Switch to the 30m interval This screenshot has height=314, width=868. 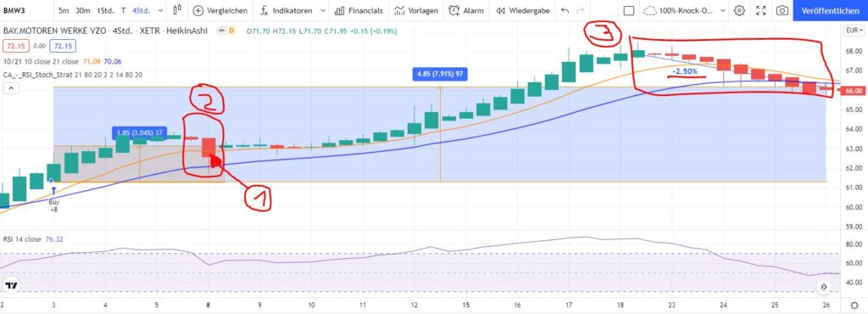pyautogui.click(x=82, y=10)
